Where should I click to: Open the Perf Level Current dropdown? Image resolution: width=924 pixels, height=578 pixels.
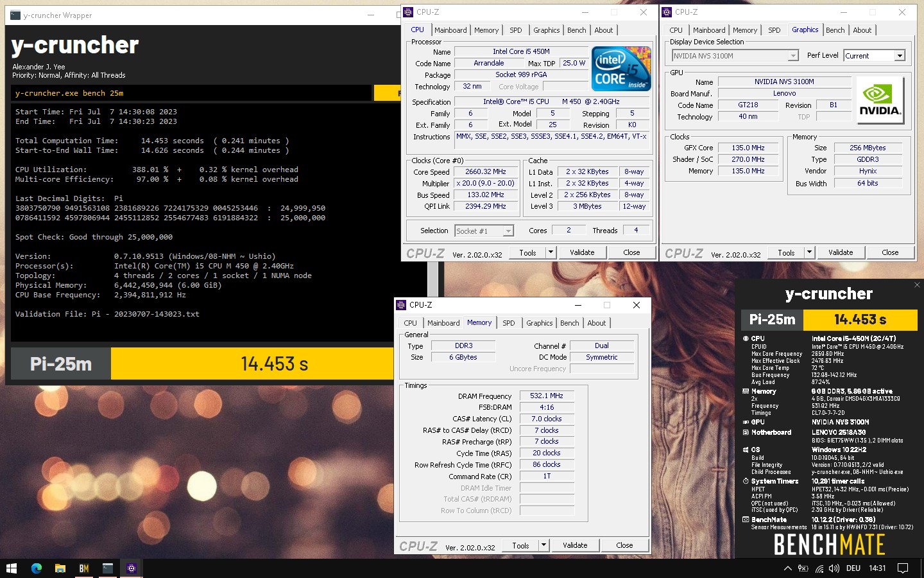click(900, 56)
